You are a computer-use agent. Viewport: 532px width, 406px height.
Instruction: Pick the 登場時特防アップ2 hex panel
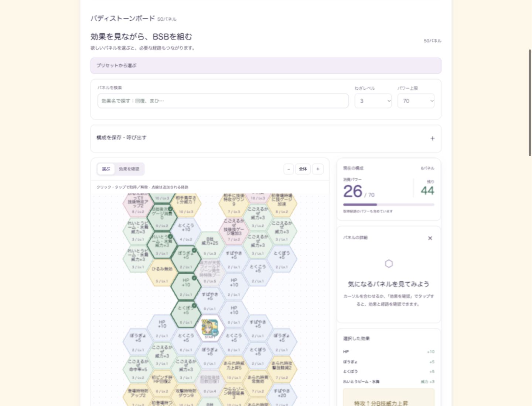[x=138, y=396]
